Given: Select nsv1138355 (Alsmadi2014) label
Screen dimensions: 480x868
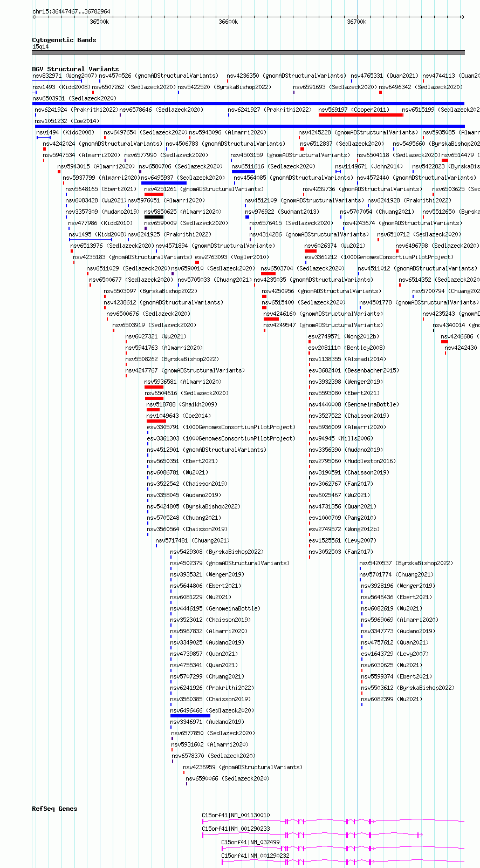Looking at the screenshot, I should click(347, 359).
